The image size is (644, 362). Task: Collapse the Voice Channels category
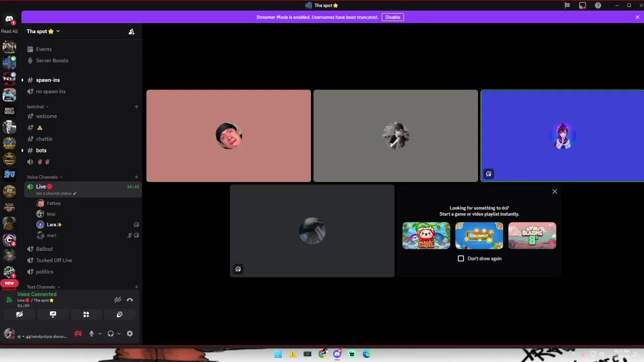point(45,177)
